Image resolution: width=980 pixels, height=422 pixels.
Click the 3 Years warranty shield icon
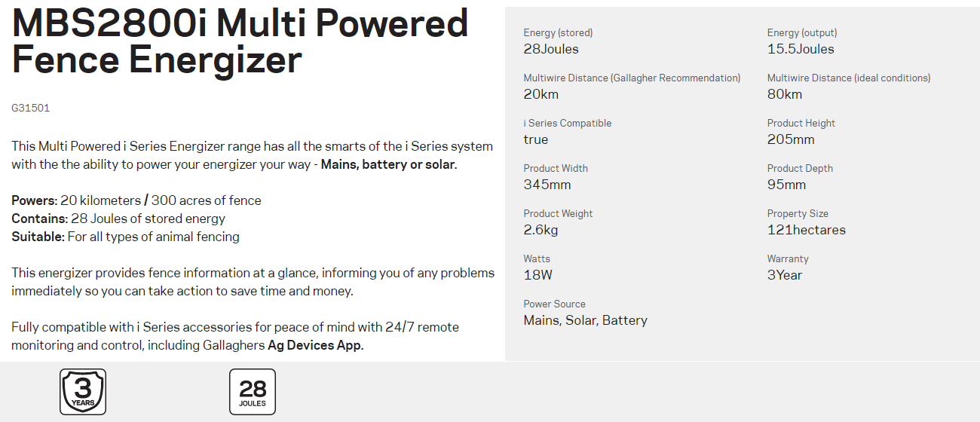pyautogui.click(x=83, y=392)
